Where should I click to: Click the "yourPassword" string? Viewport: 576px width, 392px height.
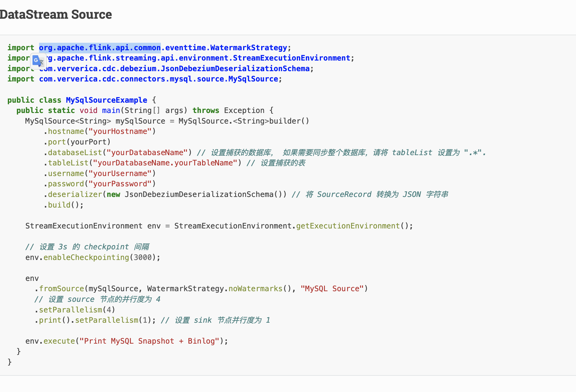click(120, 184)
